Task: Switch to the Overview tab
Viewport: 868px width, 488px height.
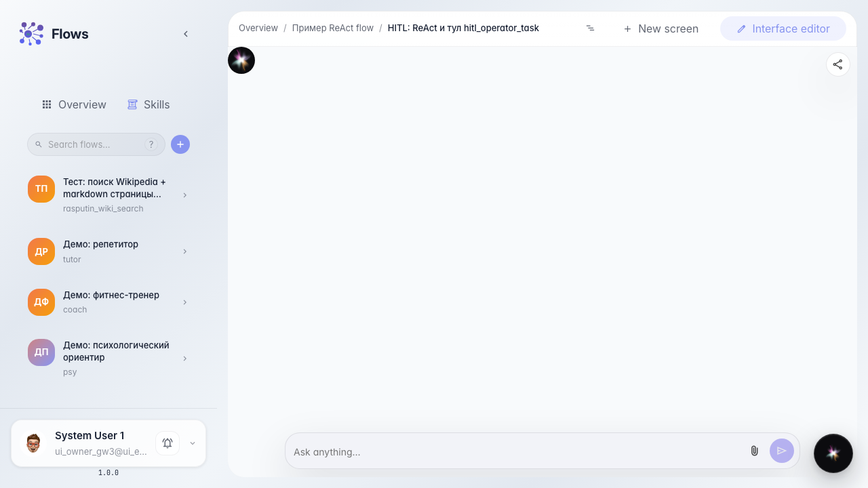Action: (74, 104)
